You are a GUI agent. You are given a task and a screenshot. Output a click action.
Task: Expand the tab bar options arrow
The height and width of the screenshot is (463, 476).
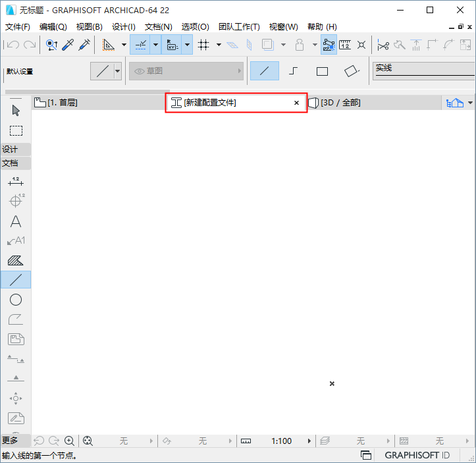(x=470, y=103)
